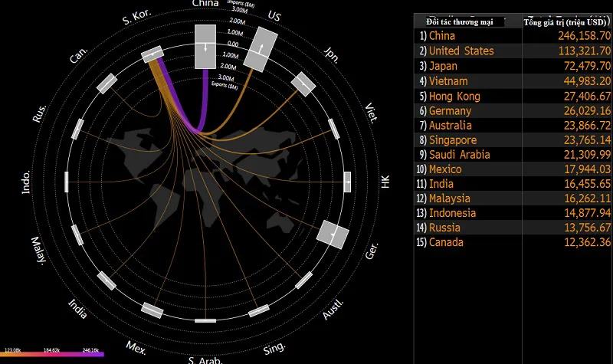Select the Mex. node box
The height and width of the screenshot is (364, 613).
coord(152,310)
